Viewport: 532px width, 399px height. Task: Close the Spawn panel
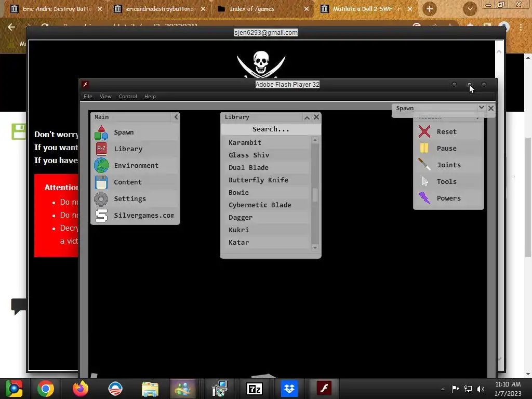491,108
